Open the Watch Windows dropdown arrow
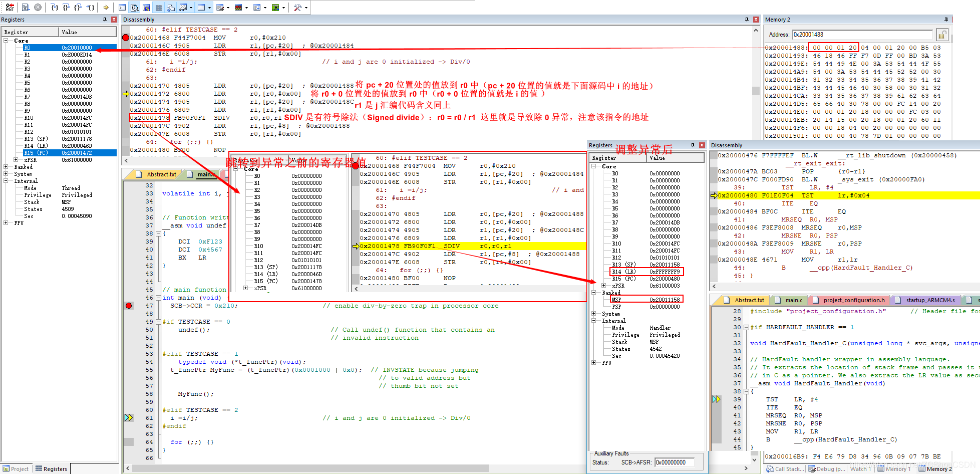 click(191, 8)
